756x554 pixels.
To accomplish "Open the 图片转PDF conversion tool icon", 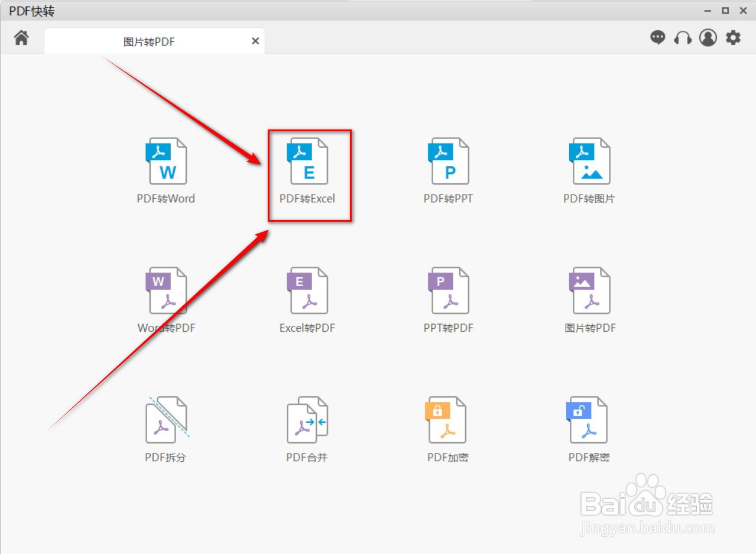I will tap(589, 290).
